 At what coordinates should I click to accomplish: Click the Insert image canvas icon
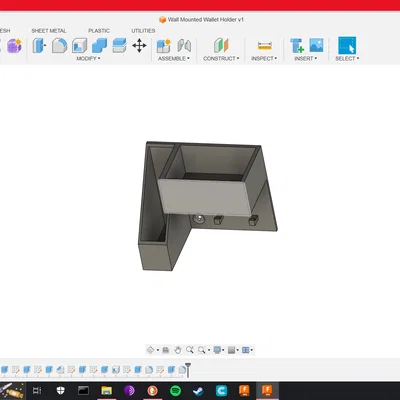pos(316,45)
